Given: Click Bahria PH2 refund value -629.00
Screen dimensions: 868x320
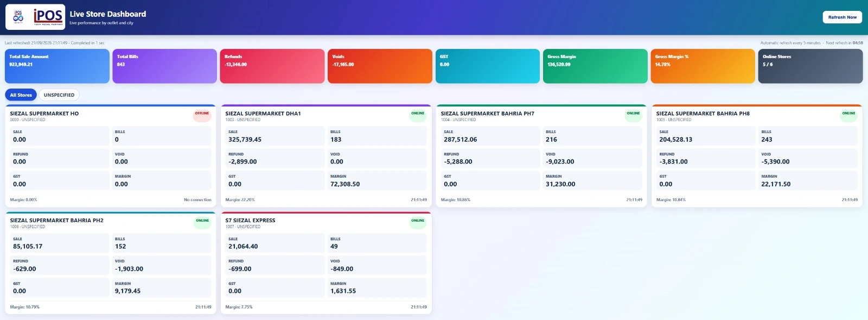Looking at the screenshot, I should (24, 269).
